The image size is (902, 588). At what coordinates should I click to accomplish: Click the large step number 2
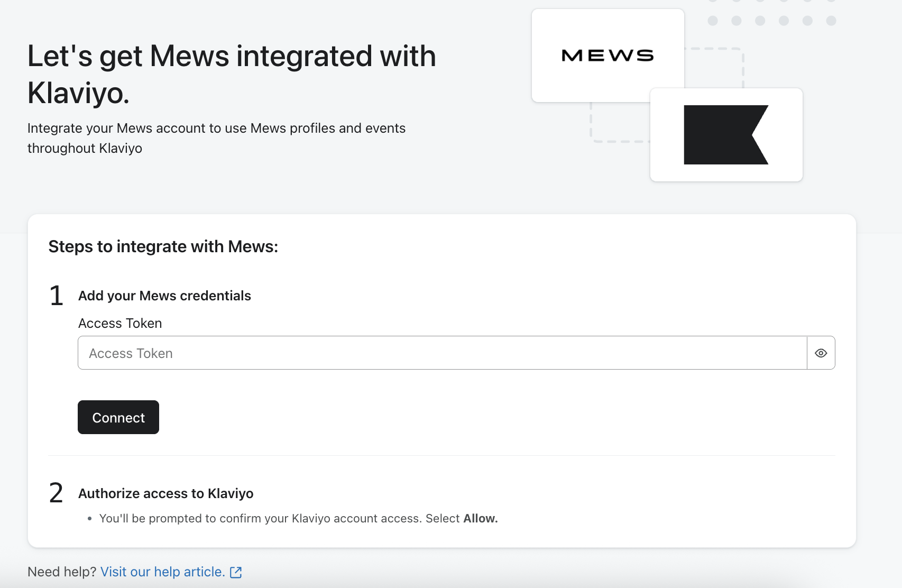click(56, 493)
